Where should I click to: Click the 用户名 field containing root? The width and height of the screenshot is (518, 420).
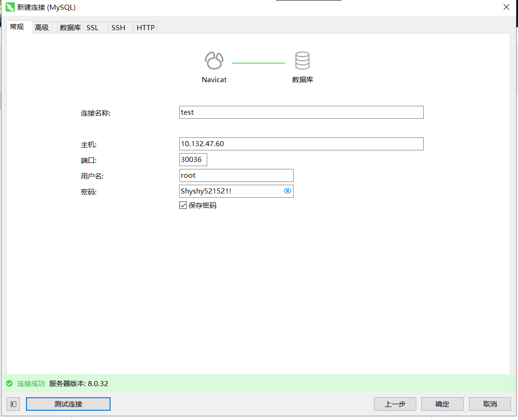[x=236, y=175]
